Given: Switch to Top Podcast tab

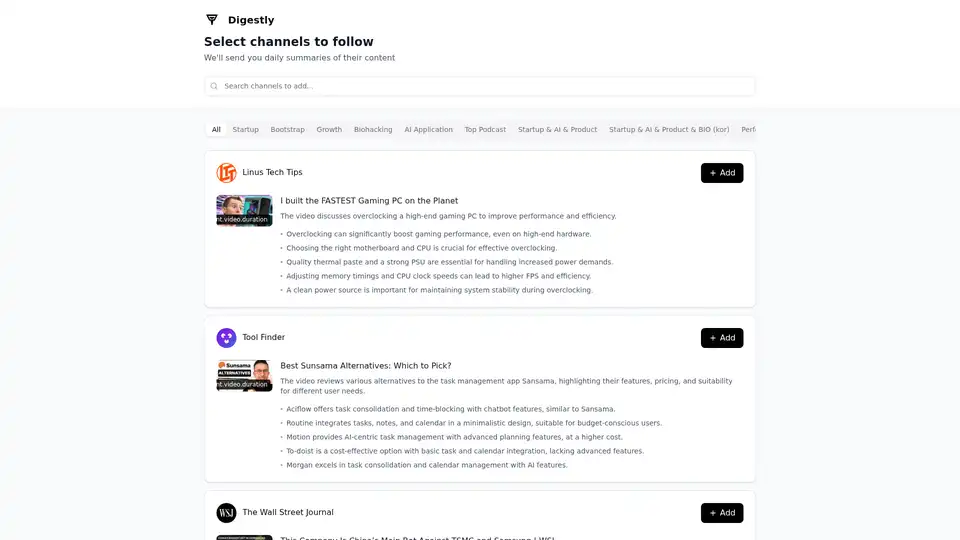Looking at the screenshot, I should point(485,129).
